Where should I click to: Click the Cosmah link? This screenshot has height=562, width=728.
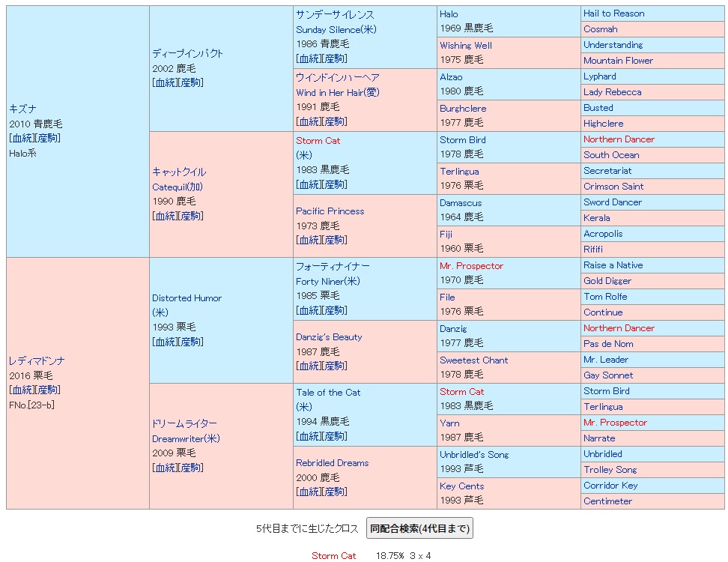(x=601, y=28)
